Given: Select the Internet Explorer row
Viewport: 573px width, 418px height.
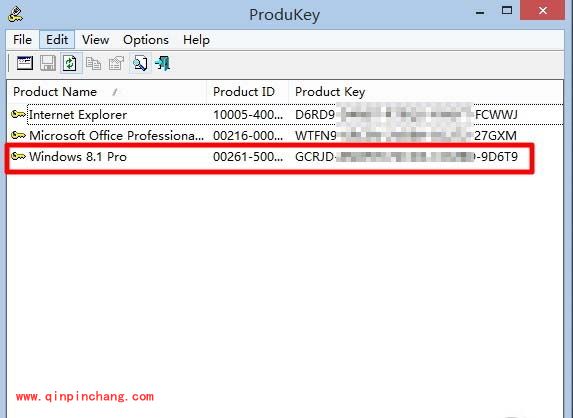Looking at the screenshot, I should coord(285,114).
